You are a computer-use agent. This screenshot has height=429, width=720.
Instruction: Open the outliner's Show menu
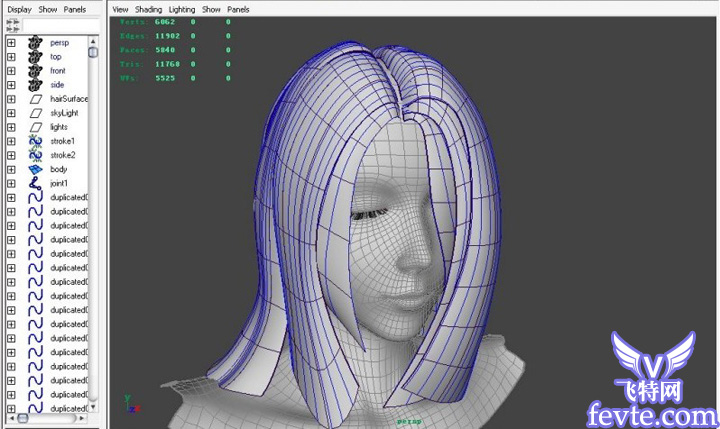coord(47,9)
